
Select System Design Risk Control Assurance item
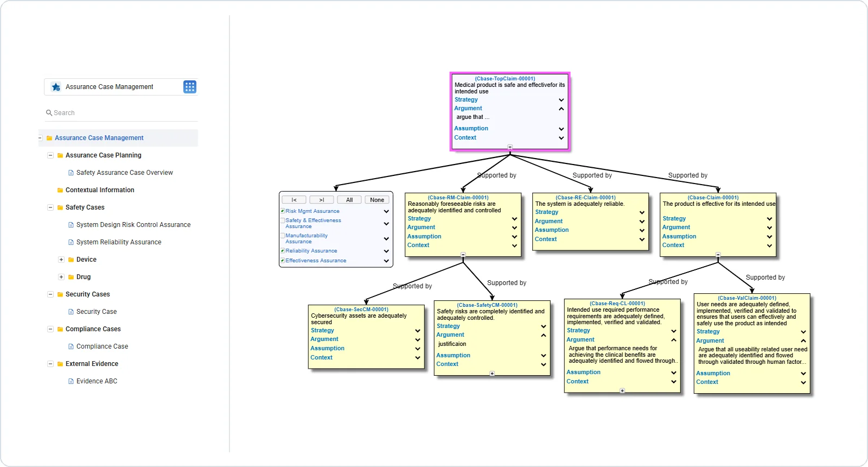point(133,225)
